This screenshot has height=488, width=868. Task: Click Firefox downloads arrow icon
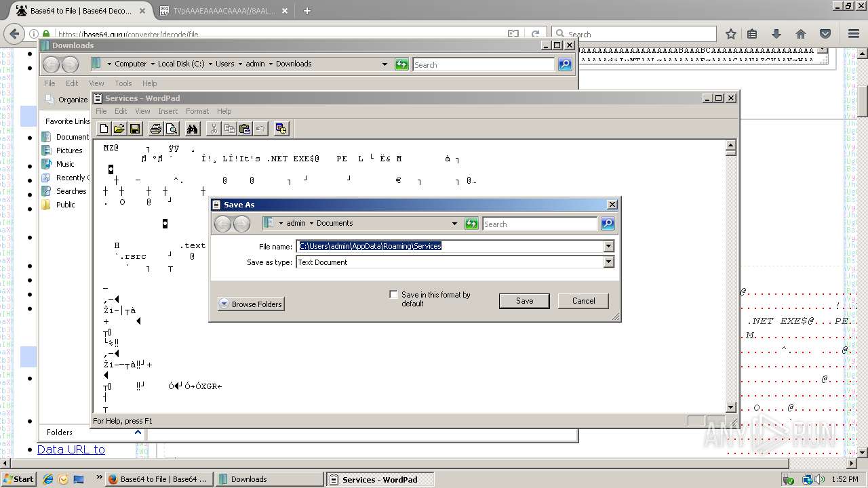776,33
